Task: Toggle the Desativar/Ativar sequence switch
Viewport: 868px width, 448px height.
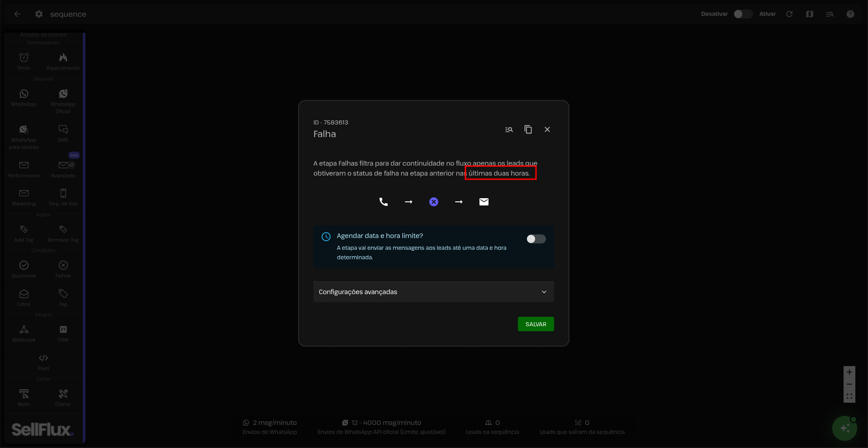Action: click(x=743, y=14)
